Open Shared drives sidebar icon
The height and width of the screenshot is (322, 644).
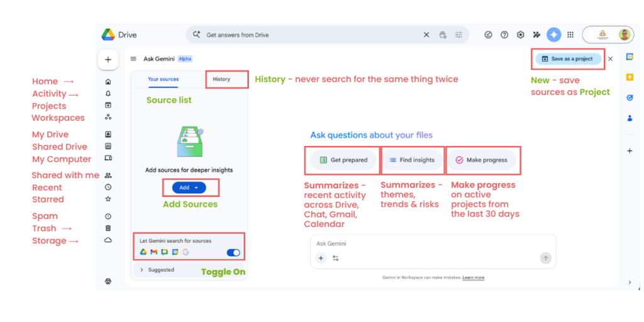point(108,146)
